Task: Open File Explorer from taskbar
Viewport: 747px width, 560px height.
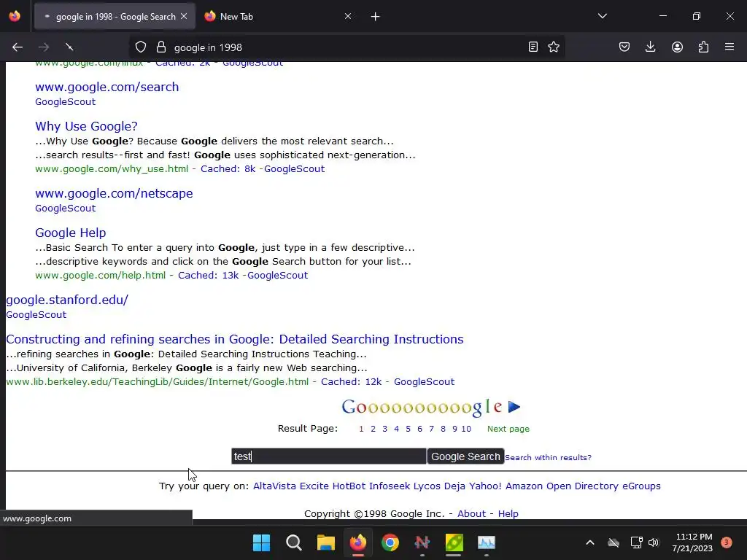Action: point(326,542)
